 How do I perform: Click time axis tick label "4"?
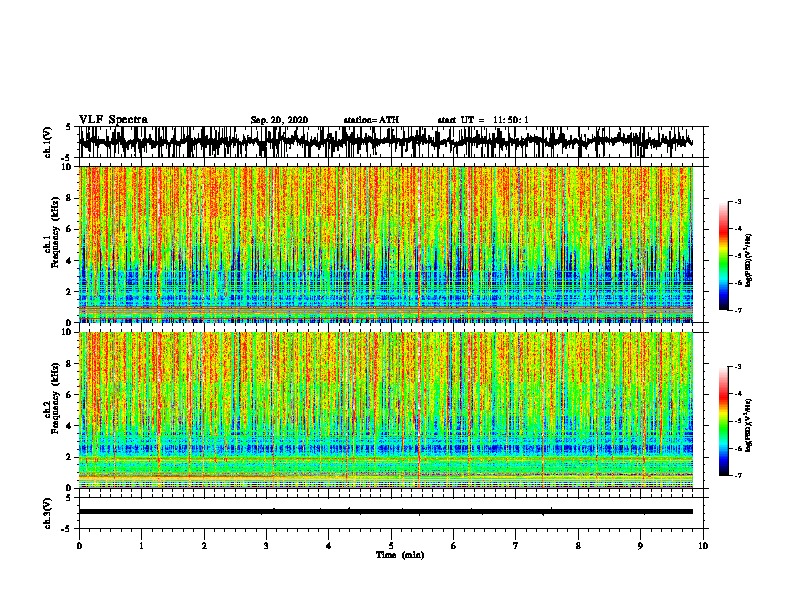click(328, 546)
